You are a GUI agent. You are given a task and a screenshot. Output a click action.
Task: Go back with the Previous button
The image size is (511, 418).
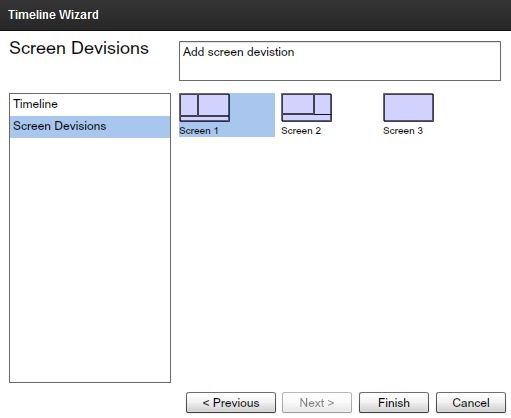coord(231,403)
